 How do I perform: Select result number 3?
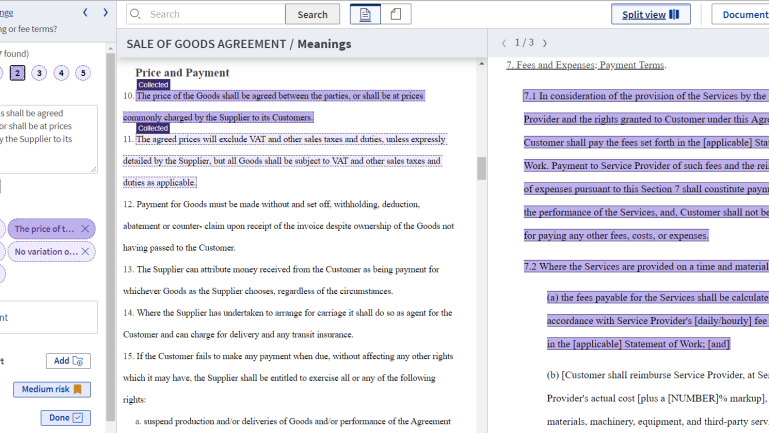pos(39,73)
